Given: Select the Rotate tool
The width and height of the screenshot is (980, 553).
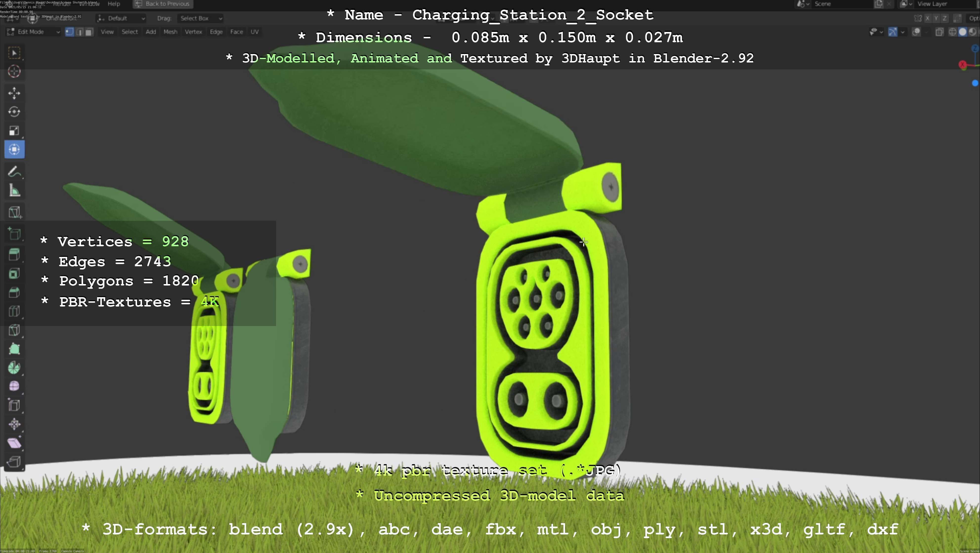Looking at the screenshot, I should (x=14, y=112).
